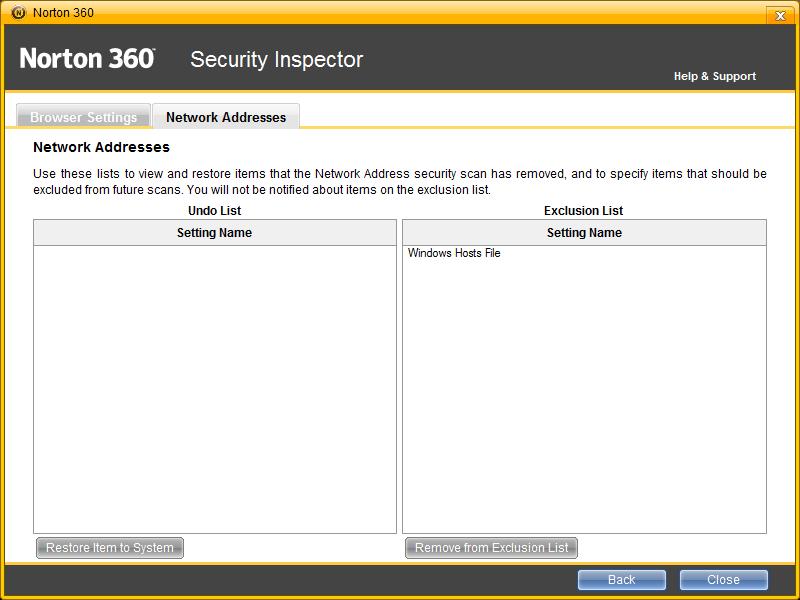Click the Undo List Setting Name header

pos(214,233)
